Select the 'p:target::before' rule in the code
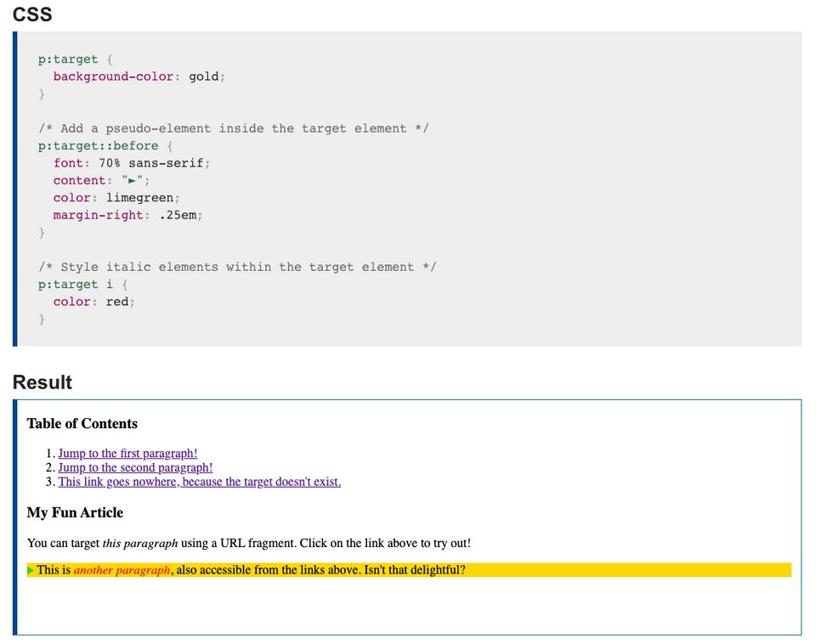Screen dimensions: 816x644 97,145
